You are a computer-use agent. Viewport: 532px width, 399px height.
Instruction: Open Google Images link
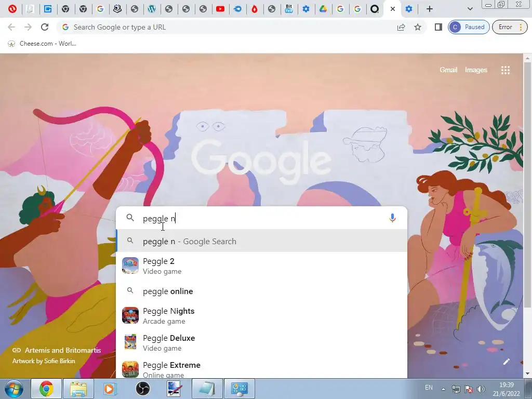coord(476,70)
